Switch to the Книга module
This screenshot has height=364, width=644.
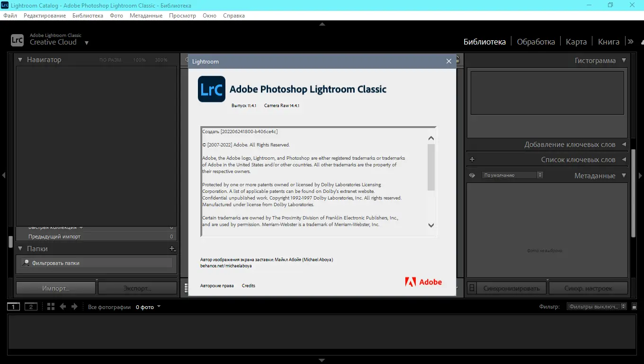click(x=608, y=42)
